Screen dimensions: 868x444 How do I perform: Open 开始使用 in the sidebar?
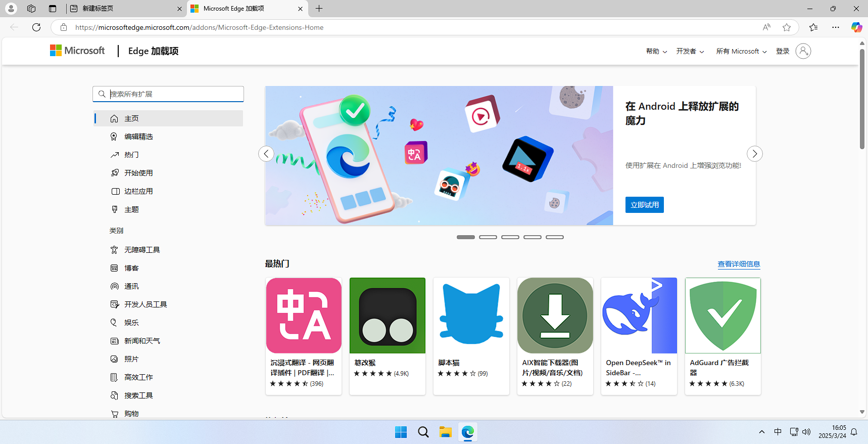[168, 173]
